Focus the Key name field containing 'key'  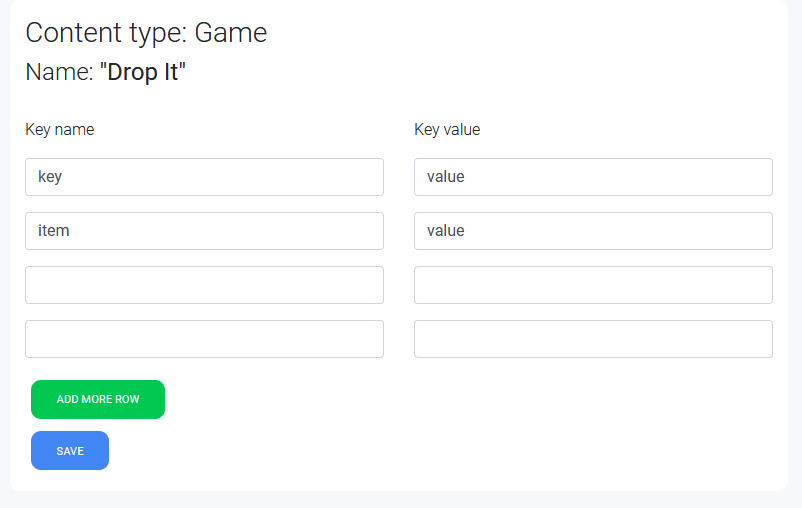pyautogui.click(x=204, y=177)
